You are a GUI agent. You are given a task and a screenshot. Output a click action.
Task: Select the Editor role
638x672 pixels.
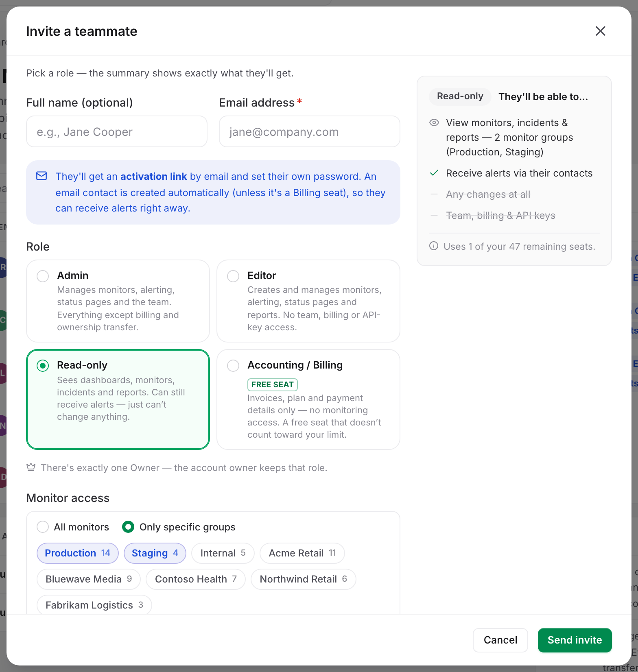point(308,301)
